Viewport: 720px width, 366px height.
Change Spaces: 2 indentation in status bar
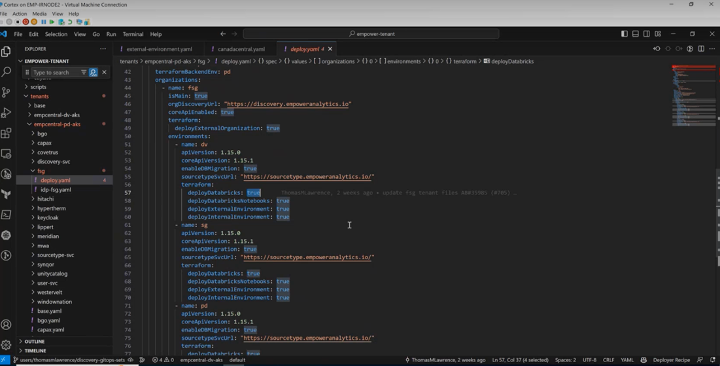tap(565, 360)
